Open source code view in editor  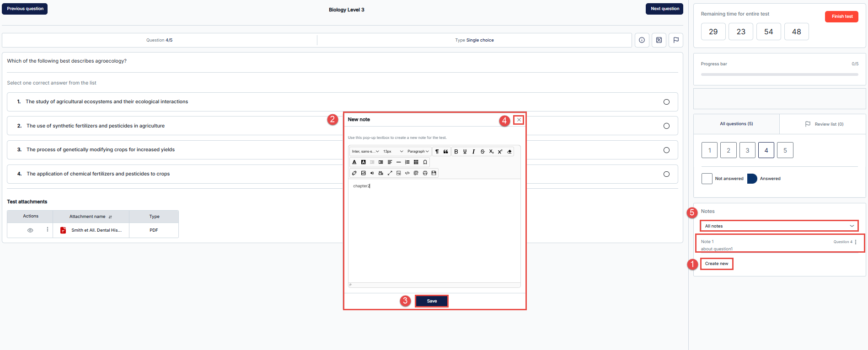pos(407,173)
